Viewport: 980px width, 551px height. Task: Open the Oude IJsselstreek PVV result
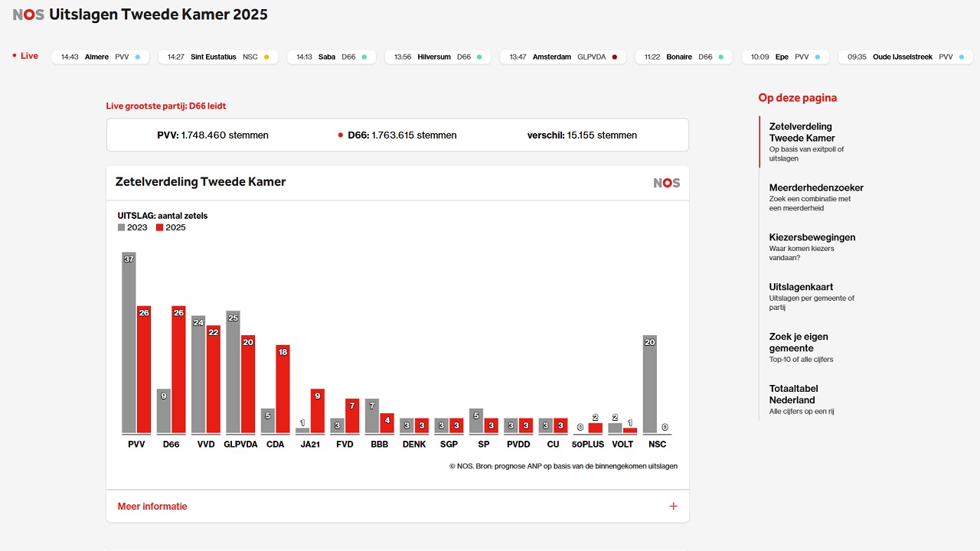tap(900, 57)
